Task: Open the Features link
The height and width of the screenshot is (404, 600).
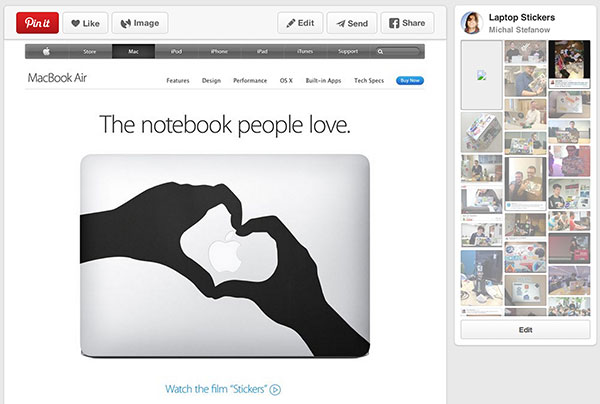Action: click(x=178, y=80)
